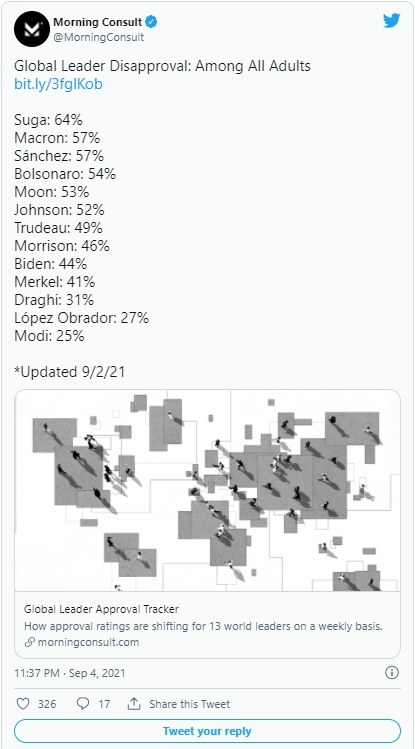Open the @MorningConsult handle
The image size is (415, 749).
(x=98, y=37)
